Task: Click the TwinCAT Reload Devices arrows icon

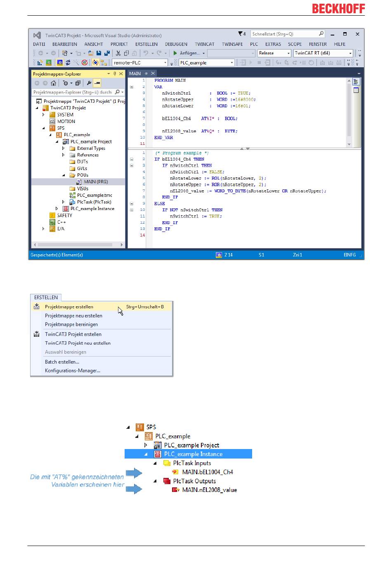Action: [x=68, y=63]
